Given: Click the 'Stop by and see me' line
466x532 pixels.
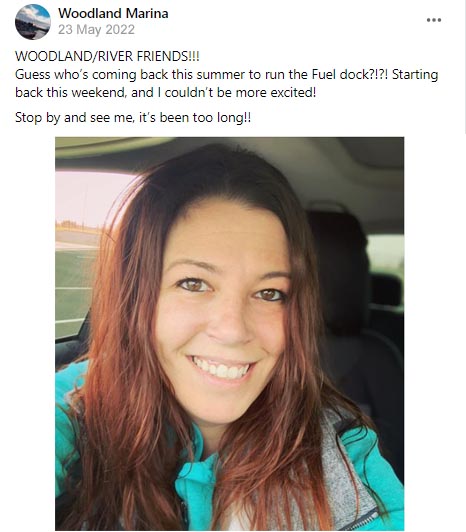Looking at the screenshot, I should [x=133, y=117].
